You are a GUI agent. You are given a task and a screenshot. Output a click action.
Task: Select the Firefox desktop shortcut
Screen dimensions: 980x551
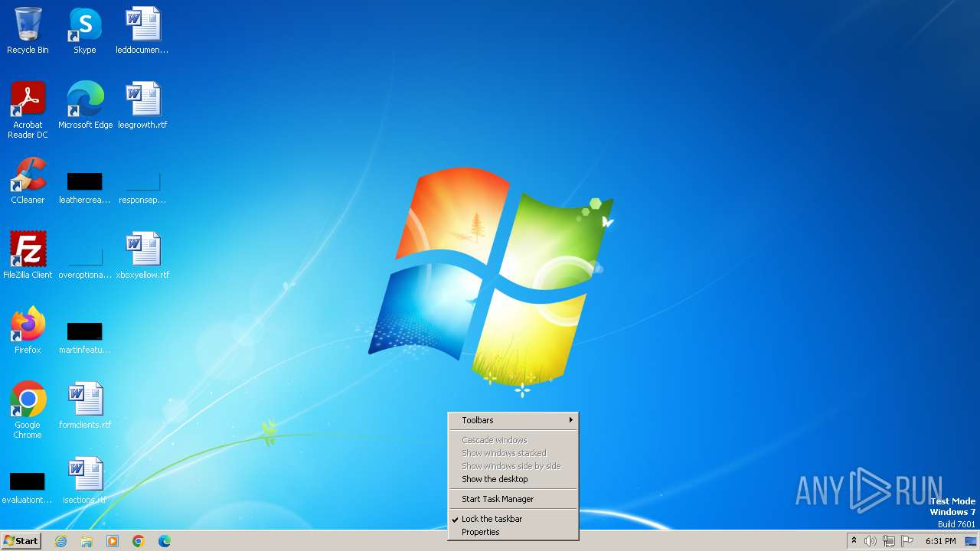pyautogui.click(x=28, y=331)
